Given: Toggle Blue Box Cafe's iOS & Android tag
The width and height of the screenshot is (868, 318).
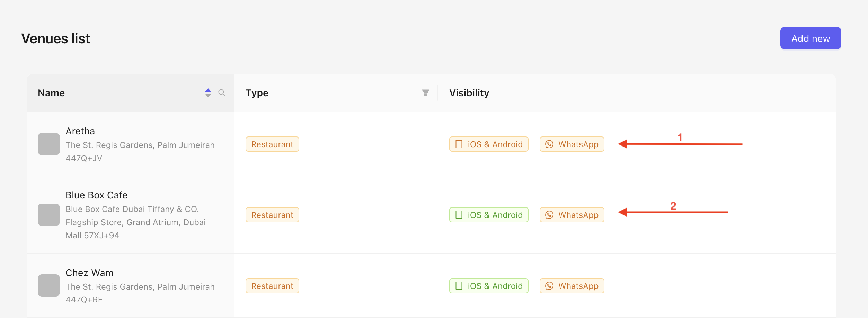Looking at the screenshot, I should click(488, 215).
